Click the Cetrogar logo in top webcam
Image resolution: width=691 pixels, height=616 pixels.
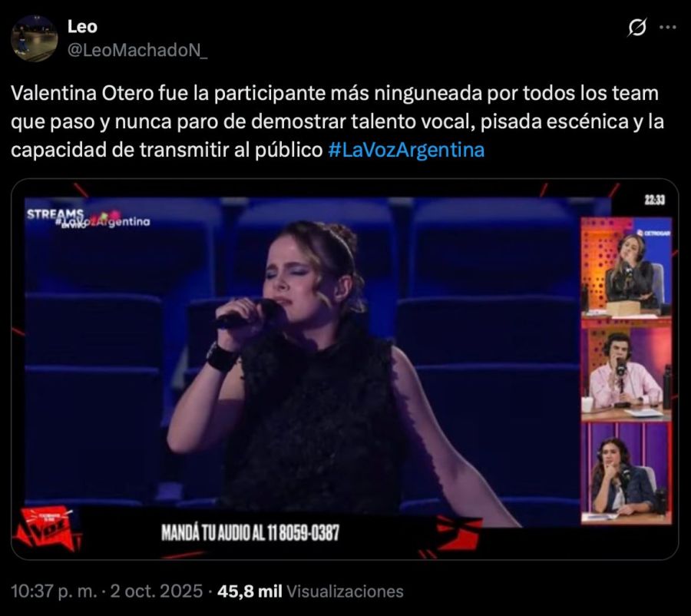[x=654, y=233]
